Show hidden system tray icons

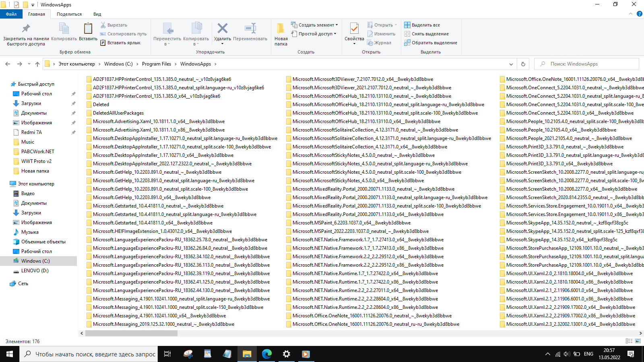[x=547, y=354]
